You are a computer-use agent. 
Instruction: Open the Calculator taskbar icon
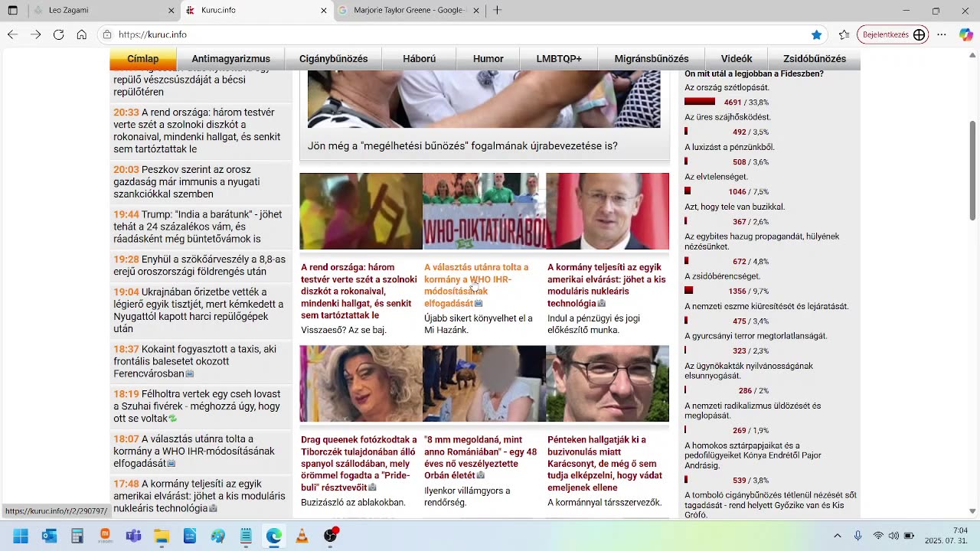(x=77, y=536)
